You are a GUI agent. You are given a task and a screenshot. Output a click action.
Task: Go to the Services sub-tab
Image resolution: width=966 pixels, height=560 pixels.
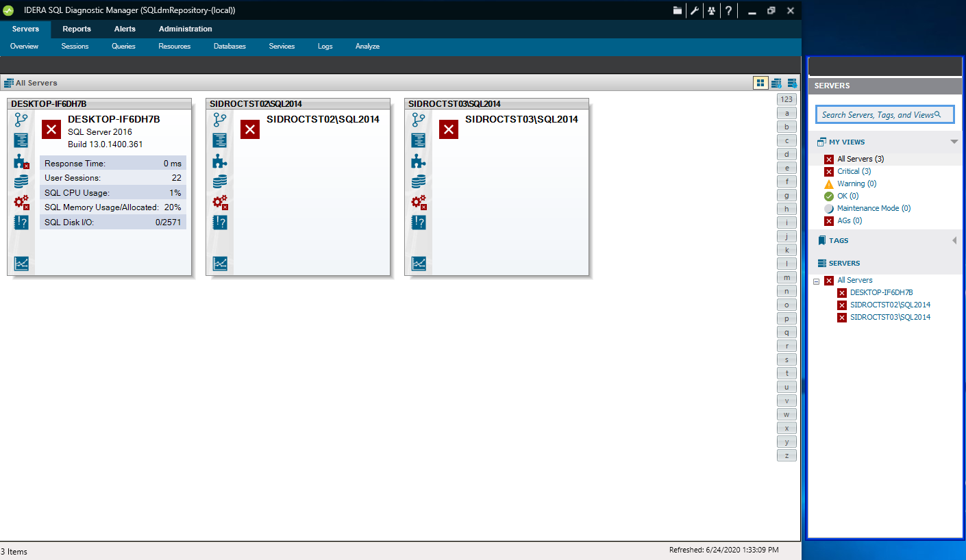tap(282, 47)
